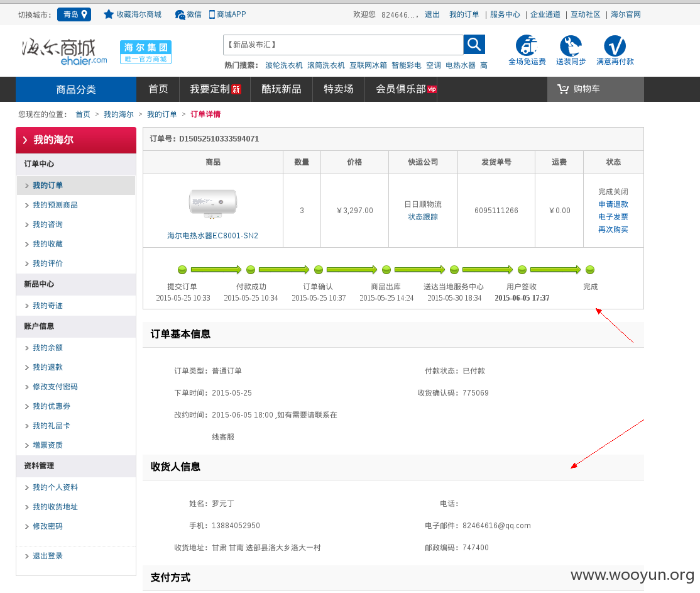Focus the search input field
The image size is (700, 593).
pos(343,45)
